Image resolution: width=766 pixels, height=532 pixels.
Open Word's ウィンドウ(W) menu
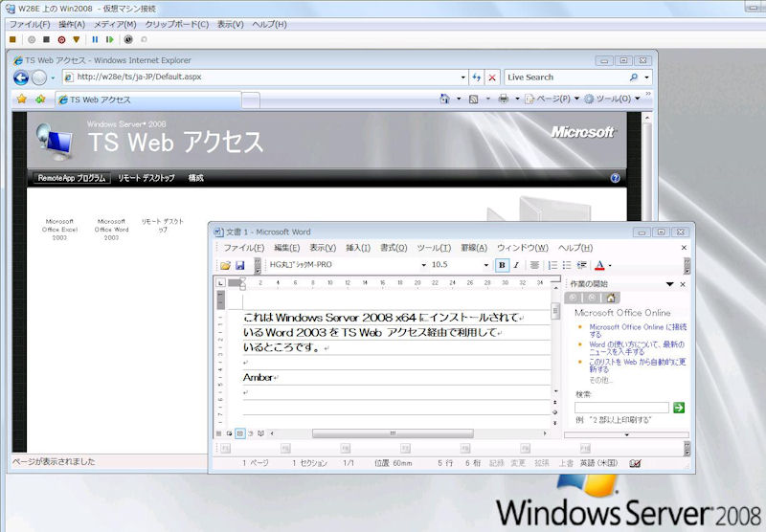(x=523, y=248)
